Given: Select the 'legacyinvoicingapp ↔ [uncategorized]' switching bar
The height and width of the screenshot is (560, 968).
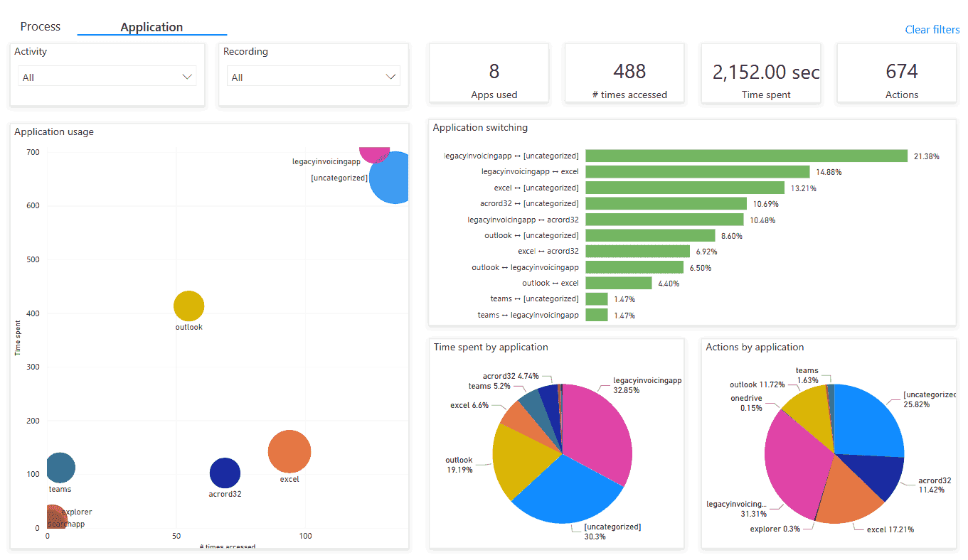Looking at the screenshot, I should [747, 156].
